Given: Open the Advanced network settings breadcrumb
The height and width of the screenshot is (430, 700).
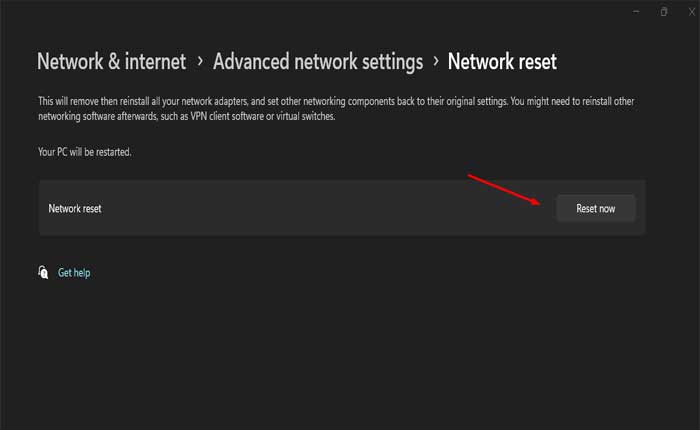Looking at the screenshot, I should click(317, 61).
